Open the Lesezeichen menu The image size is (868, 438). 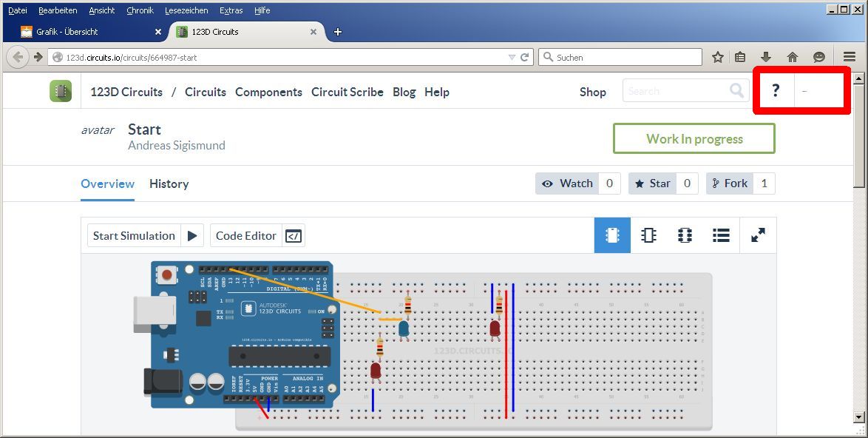(x=186, y=10)
